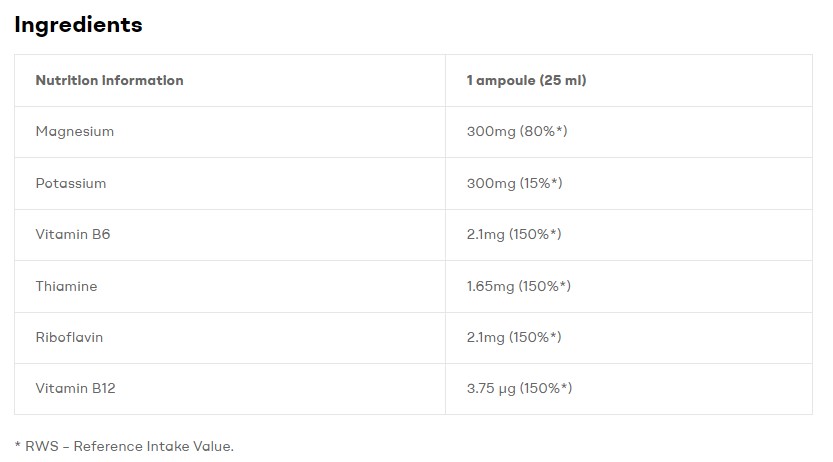Select the Riboflavin row label
Screen dimensions: 833x462
[69, 337]
